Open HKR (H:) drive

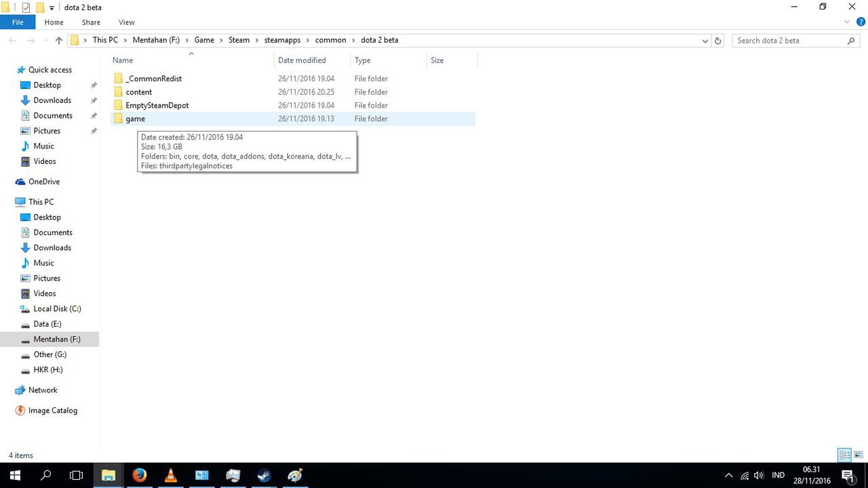pyautogui.click(x=47, y=369)
